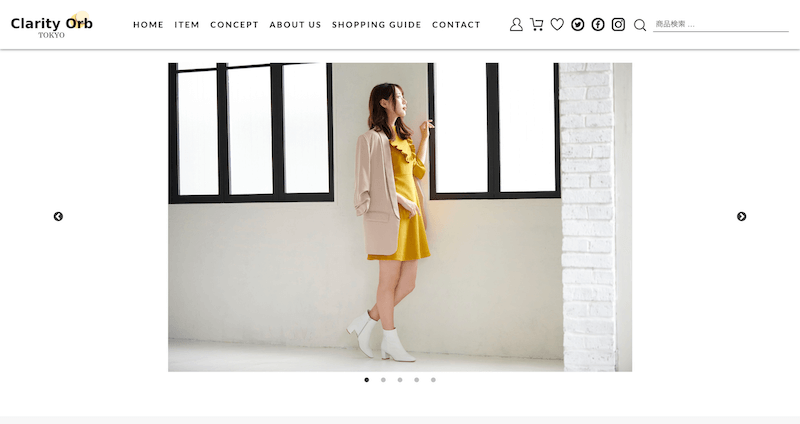The width and height of the screenshot is (800, 424).
Task: Visit the Facebook icon link
Action: pyautogui.click(x=598, y=24)
